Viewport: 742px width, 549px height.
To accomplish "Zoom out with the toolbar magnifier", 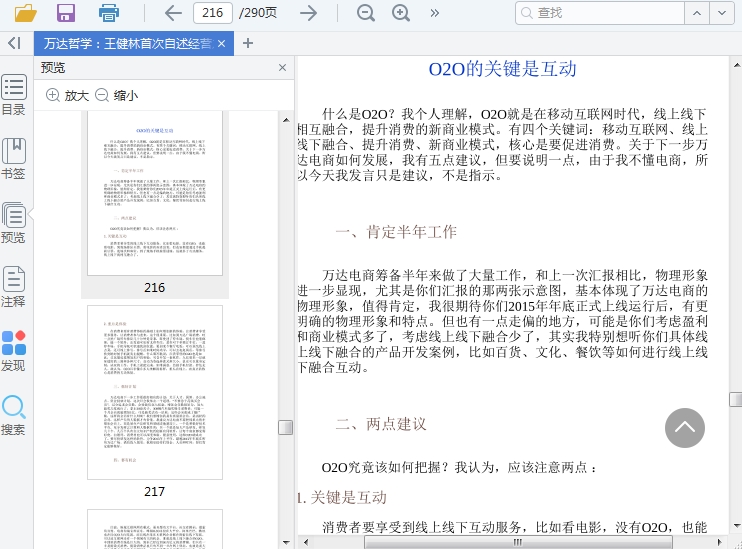I will [365, 13].
